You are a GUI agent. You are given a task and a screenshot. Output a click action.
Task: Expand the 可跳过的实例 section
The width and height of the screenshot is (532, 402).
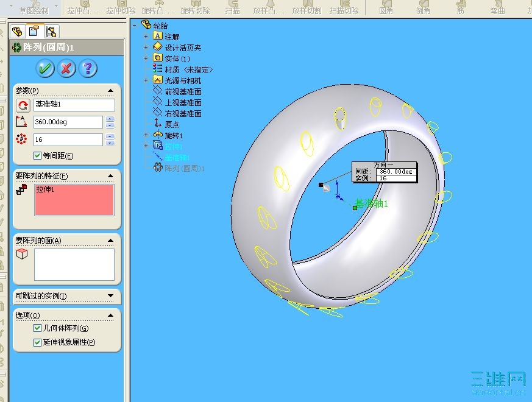point(110,296)
